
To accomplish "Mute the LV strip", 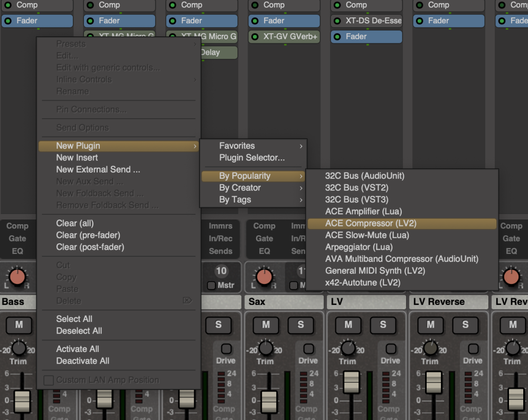I will pyautogui.click(x=348, y=324).
